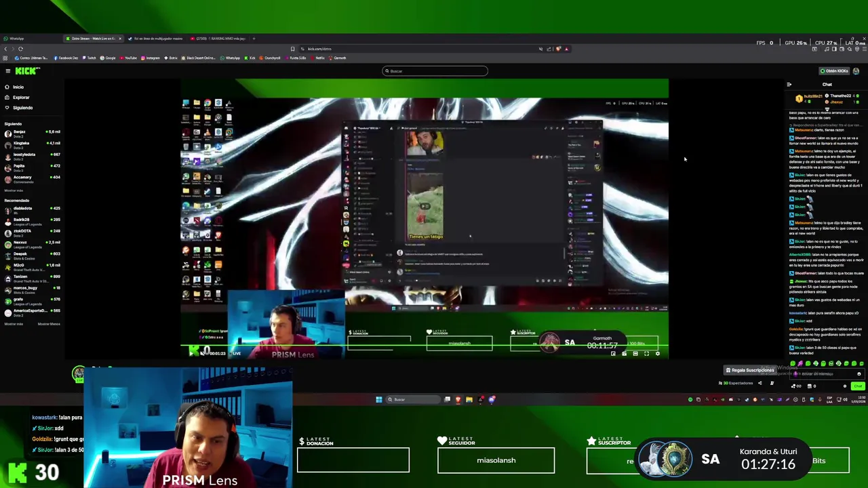
Task: Open Deepak recommended channel
Action: [x=32, y=255]
